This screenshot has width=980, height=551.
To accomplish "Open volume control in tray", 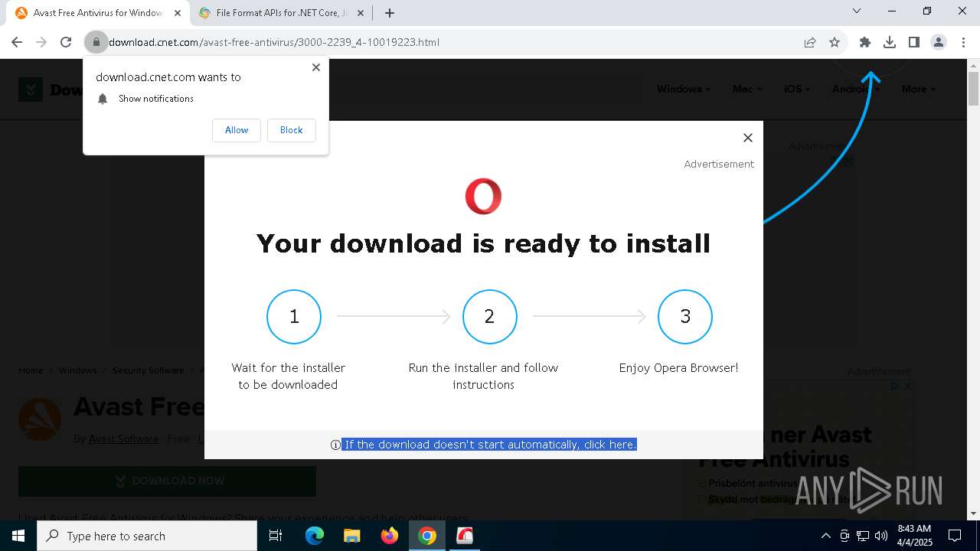I will [x=881, y=536].
